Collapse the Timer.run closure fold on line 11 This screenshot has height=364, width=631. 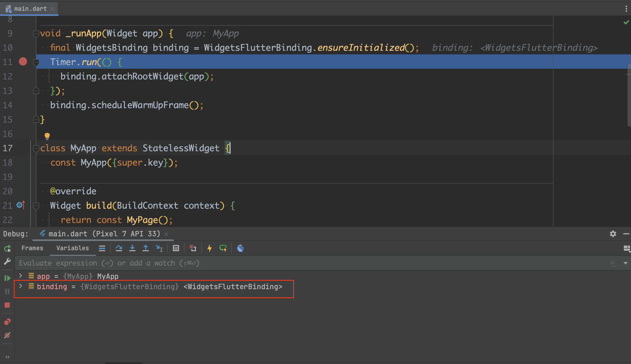[x=36, y=62]
